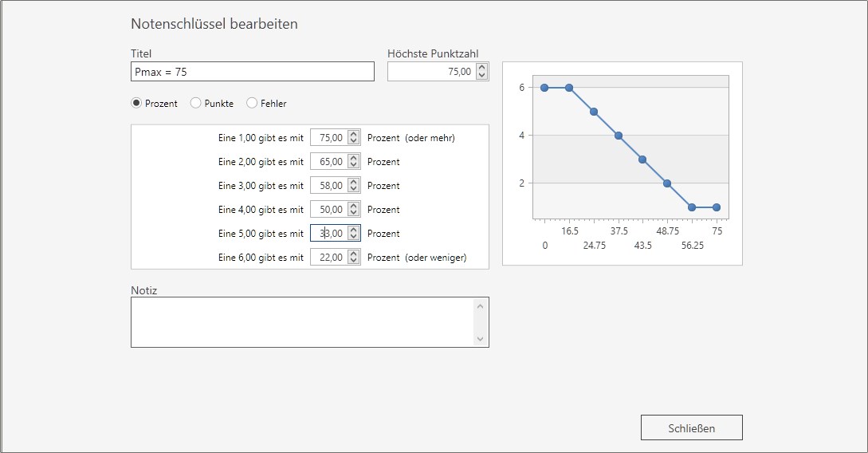Click the spinner for grade 2,00 percent
Image resolution: width=868 pixels, height=453 pixels.
point(353,162)
